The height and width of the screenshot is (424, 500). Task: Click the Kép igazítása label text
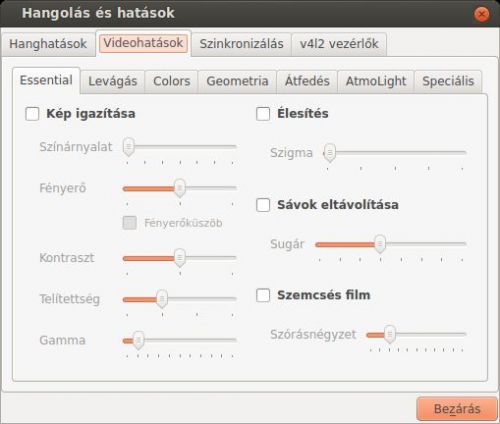click(91, 114)
